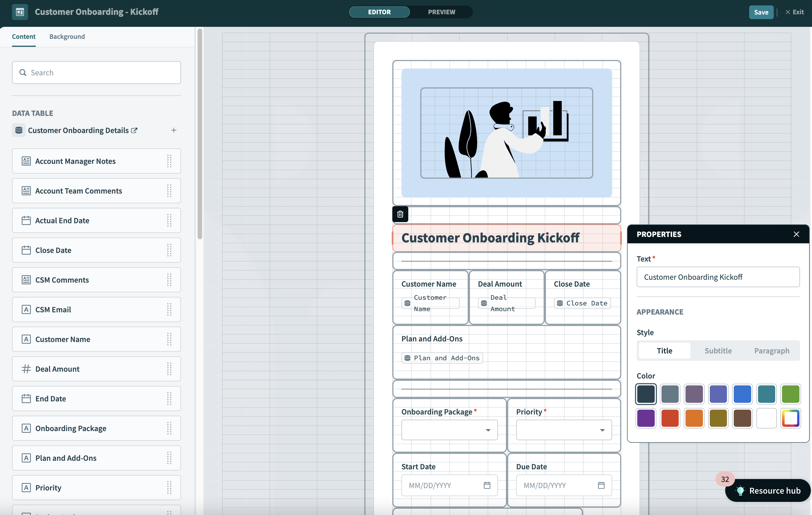Open the custom color picker swatch
The height and width of the screenshot is (515, 812).
(x=790, y=418)
